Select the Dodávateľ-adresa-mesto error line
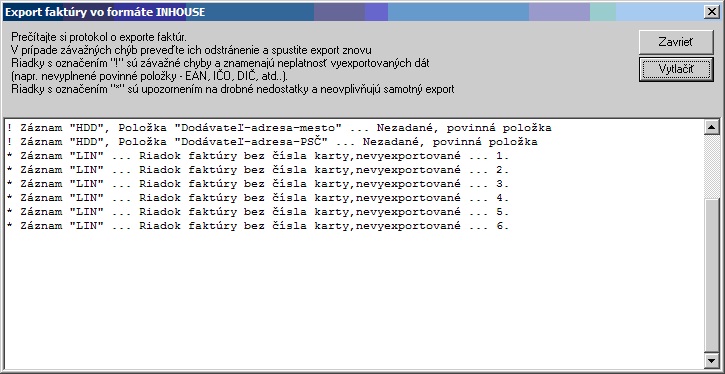This screenshot has width=725, height=374. pyautogui.click(x=279, y=128)
